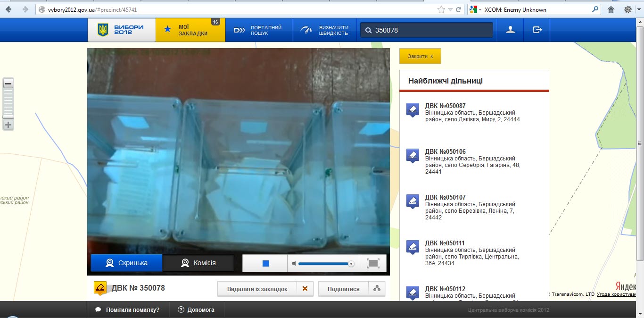Open the Визначити швидкість menu item
Viewport: 644px width, 318px height.
point(326,30)
